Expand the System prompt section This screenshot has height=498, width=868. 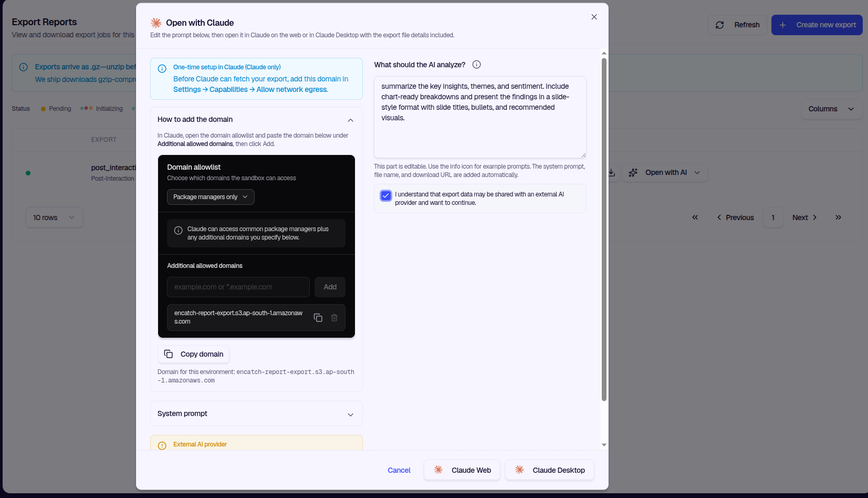click(x=350, y=414)
